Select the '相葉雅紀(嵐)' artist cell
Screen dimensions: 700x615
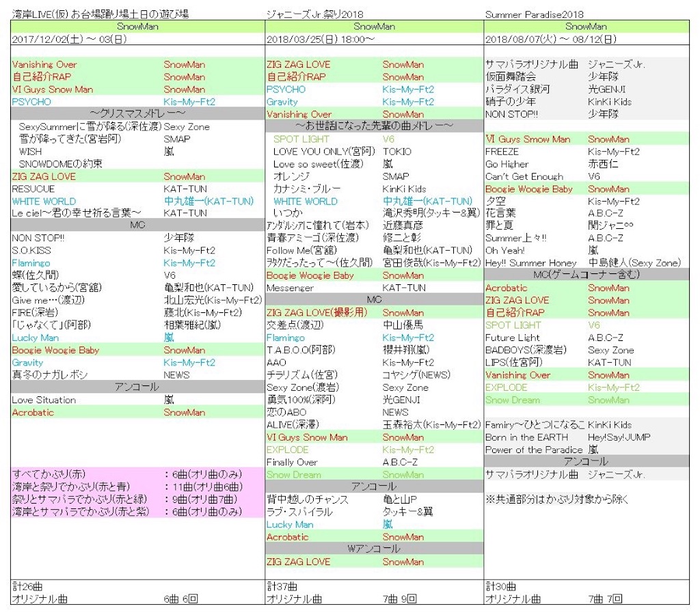point(192,325)
